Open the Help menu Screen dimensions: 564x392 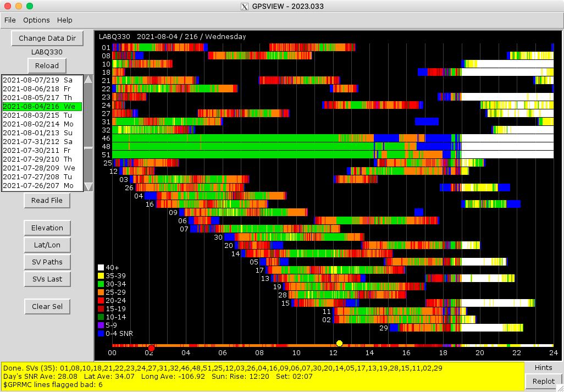pos(65,20)
